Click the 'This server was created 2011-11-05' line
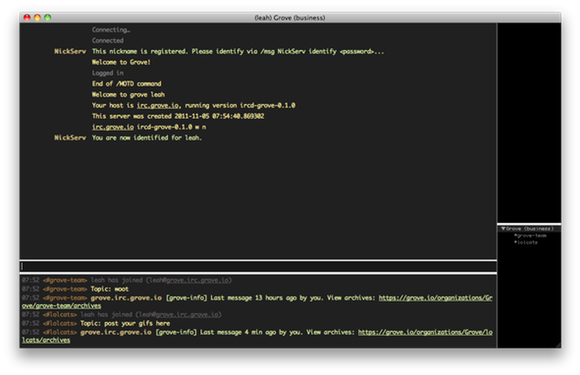The width and height of the screenshot is (580, 375). [x=178, y=116]
